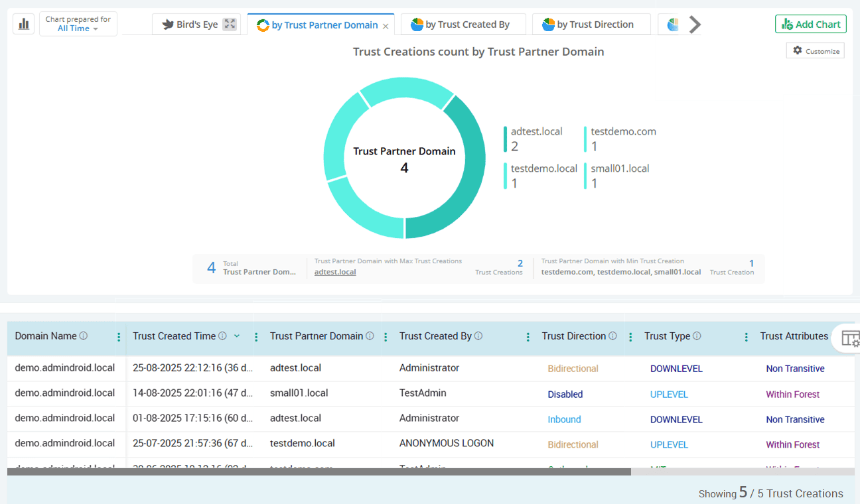Click the Add Chart button
The image size is (860, 504).
click(810, 23)
